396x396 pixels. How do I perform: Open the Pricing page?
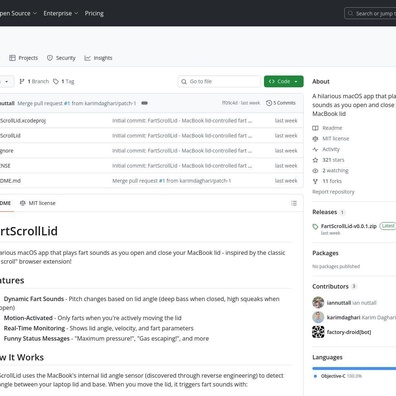pos(94,13)
